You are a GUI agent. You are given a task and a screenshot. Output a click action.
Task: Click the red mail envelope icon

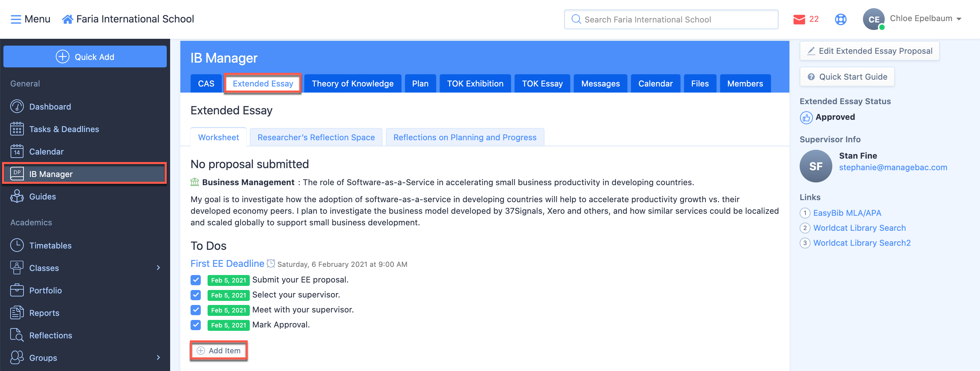pos(799,19)
